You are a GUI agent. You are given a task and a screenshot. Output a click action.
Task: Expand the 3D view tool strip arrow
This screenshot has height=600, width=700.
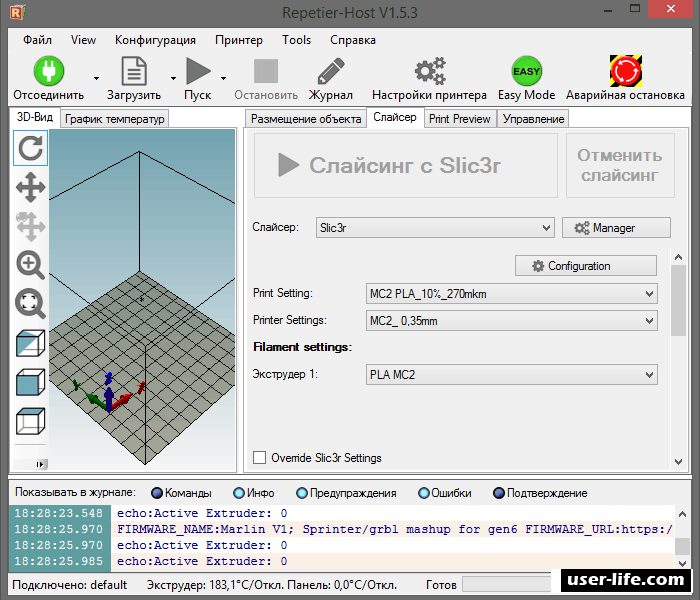40,464
